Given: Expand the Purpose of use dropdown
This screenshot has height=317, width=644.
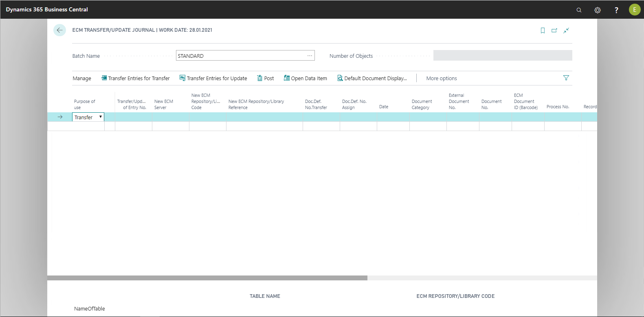Looking at the screenshot, I should point(100,117).
